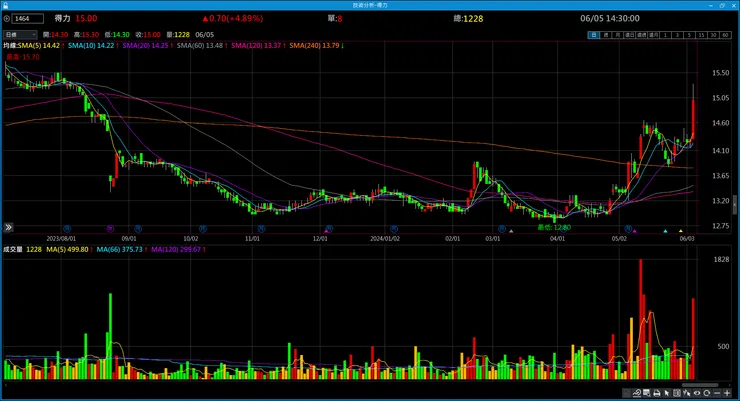Click the window search icon in bottom toolbar
The height and width of the screenshot is (401, 740).
click(x=646, y=393)
